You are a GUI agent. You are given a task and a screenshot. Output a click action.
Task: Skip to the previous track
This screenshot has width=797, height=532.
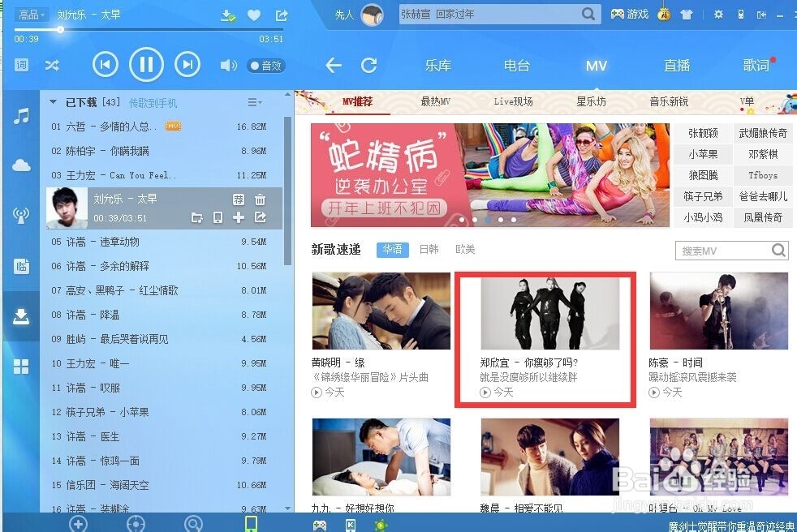pos(106,65)
